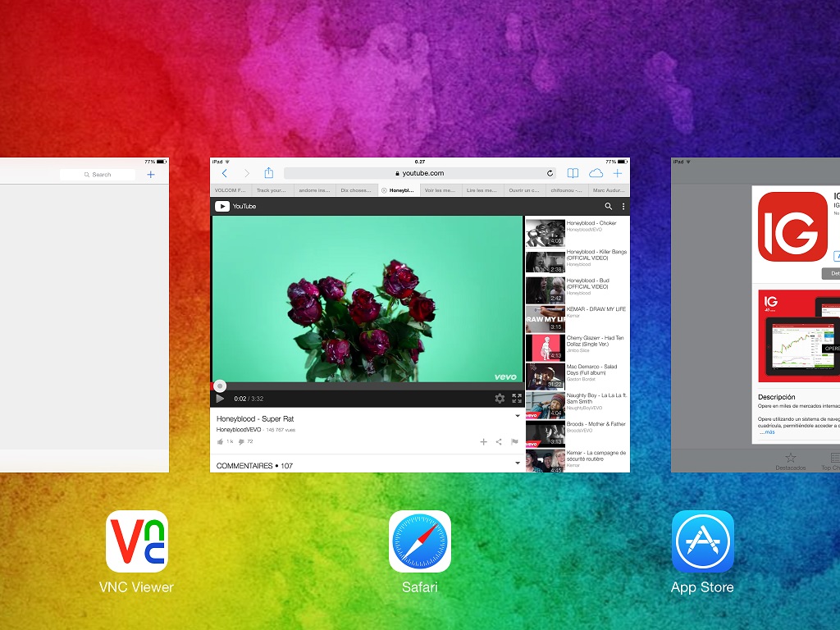Screen dimensions: 840x630
Task: Open suggested video Honeyblood - Choker
Action: (577, 232)
